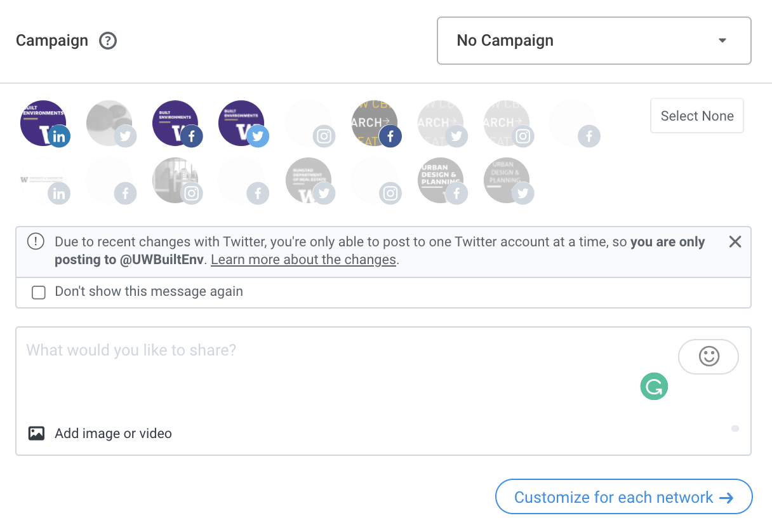This screenshot has width=772, height=532.
Task: Click the faded Instagram account in the second row
Action: (x=376, y=180)
